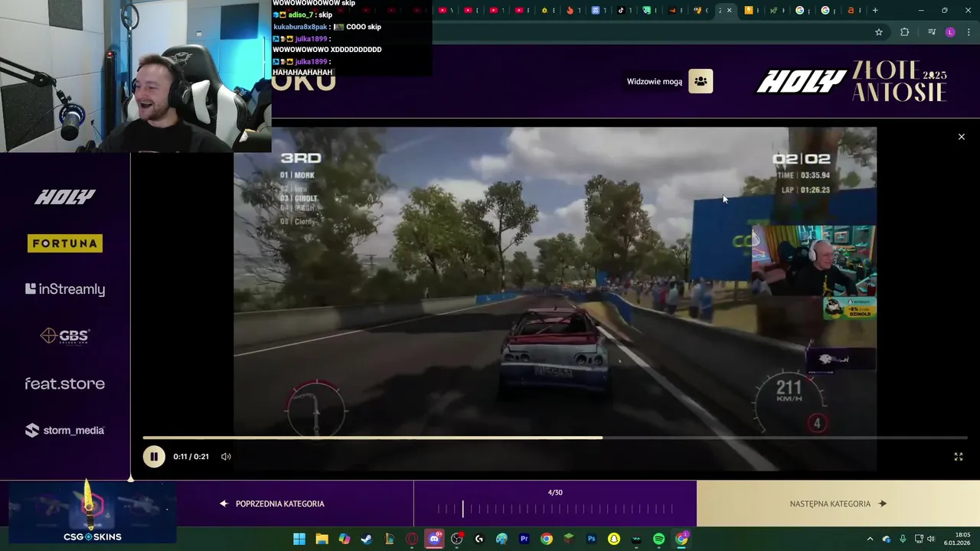Image resolution: width=980 pixels, height=551 pixels.
Task: Switch to the TikTok browser tab
Action: (x=621, y=10)
